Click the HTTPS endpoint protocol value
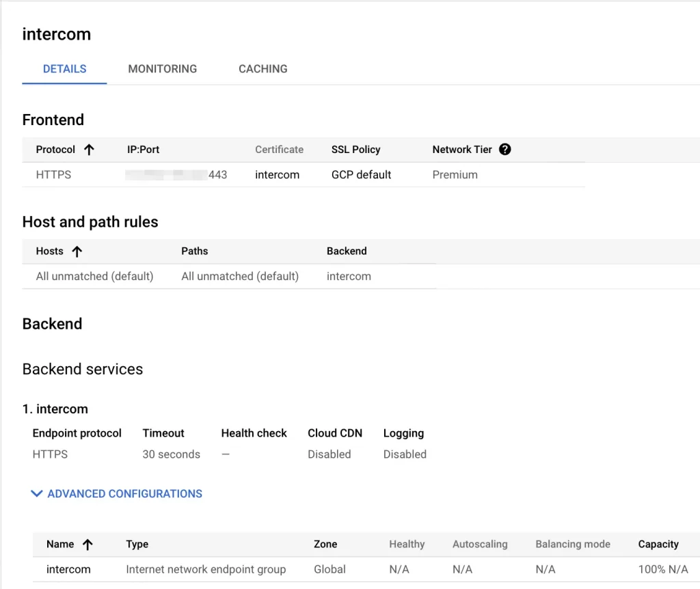The height and width of the screenshot is (589, 700). (50, 454)
